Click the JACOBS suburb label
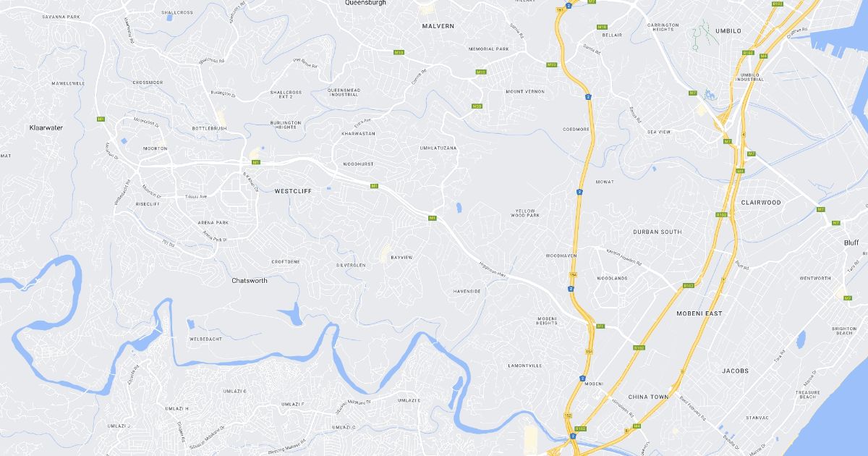This screenshot has height=456, width=868. pyautogui.click(x=735, y=371)
